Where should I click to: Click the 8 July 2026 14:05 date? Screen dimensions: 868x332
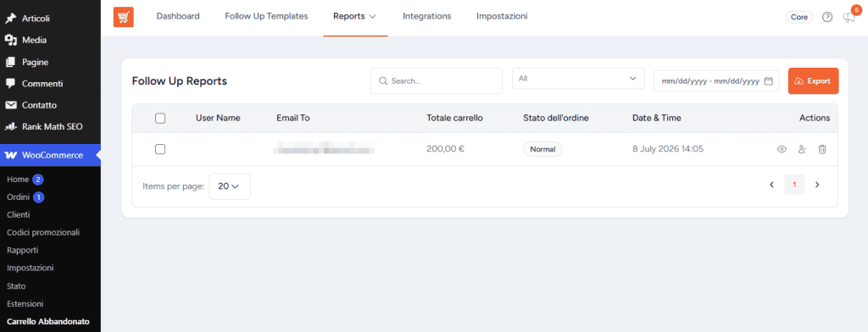tap(668, 149)
